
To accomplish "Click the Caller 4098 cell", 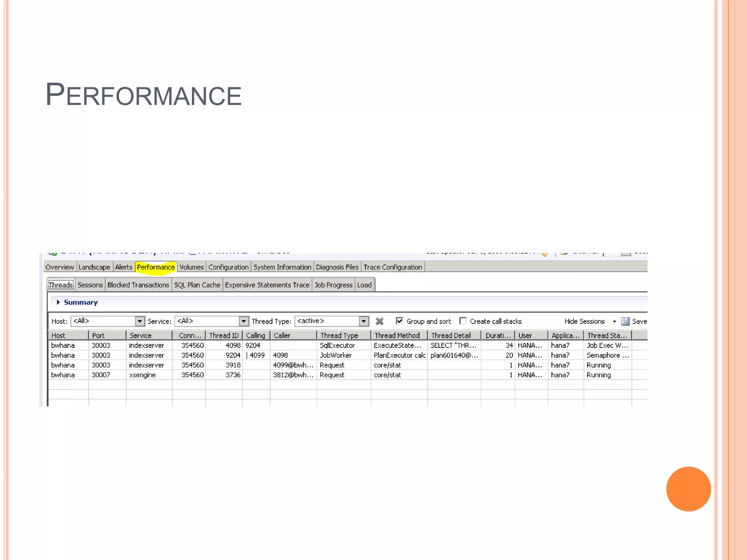I will click(x=293, y=355).
